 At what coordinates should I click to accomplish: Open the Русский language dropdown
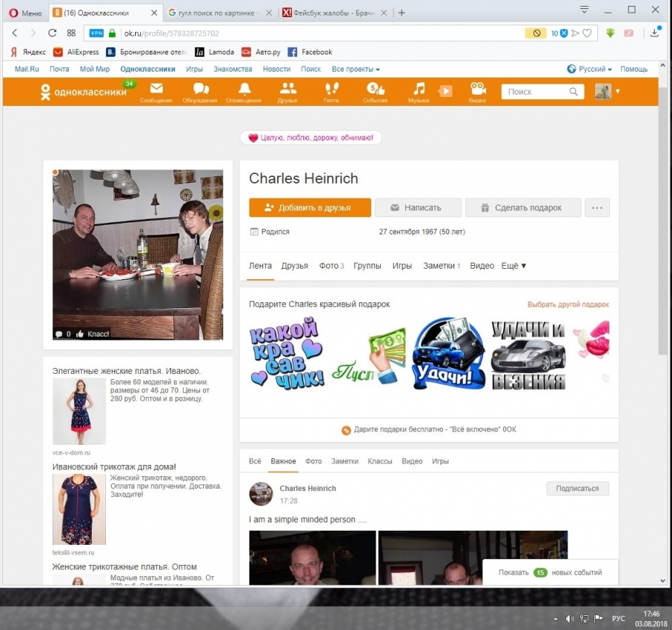pos(591,69)
